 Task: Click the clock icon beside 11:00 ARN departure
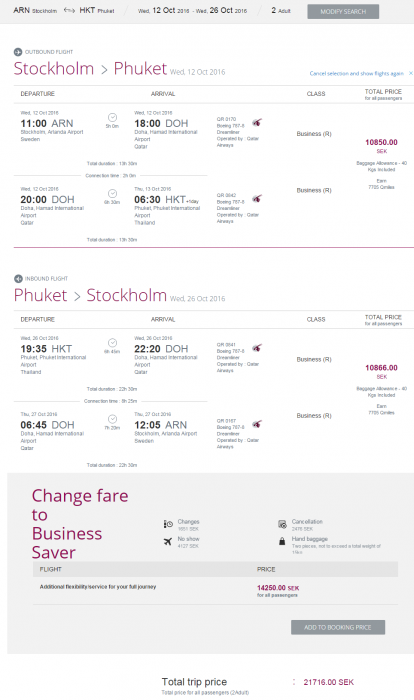tap(113, 117)
